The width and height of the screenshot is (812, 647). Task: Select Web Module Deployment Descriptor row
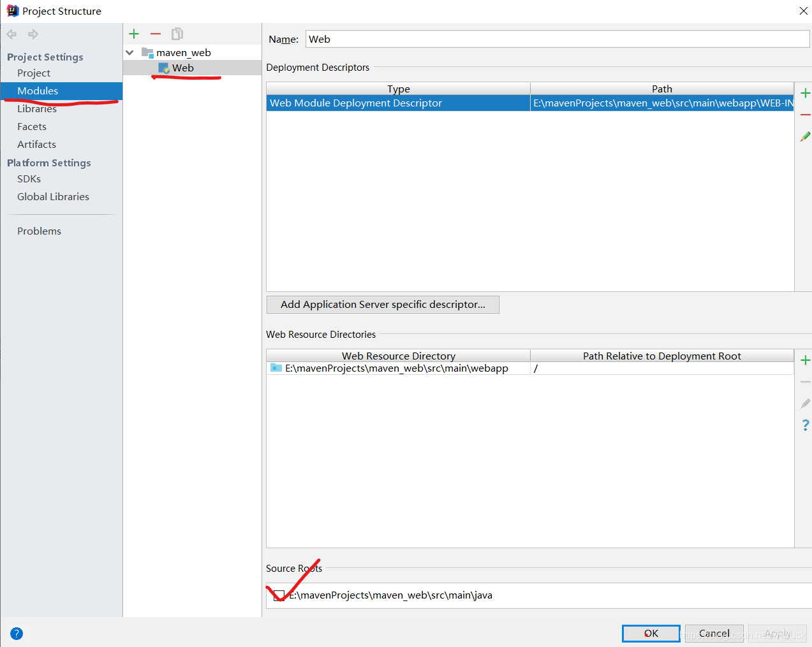click(x=530, y=103)
